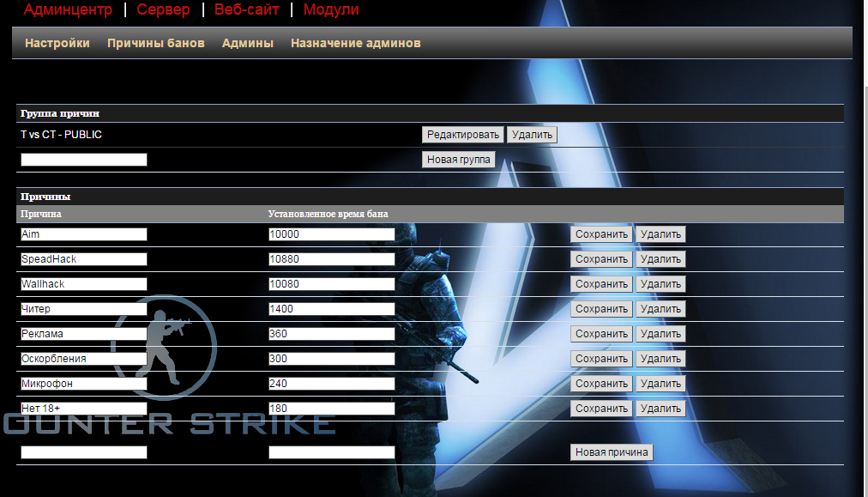Click the Wallhack reason name field
868x497 pixels.
(x=84, y=284)
